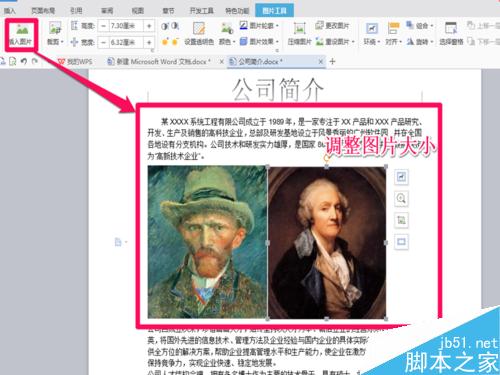Increase picture width with the plus button
This screenshot has width=500, height=375.
click(149, 42)
